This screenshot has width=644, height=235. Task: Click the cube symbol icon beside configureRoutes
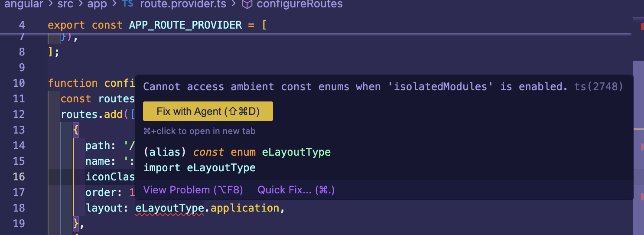(247, 4)
